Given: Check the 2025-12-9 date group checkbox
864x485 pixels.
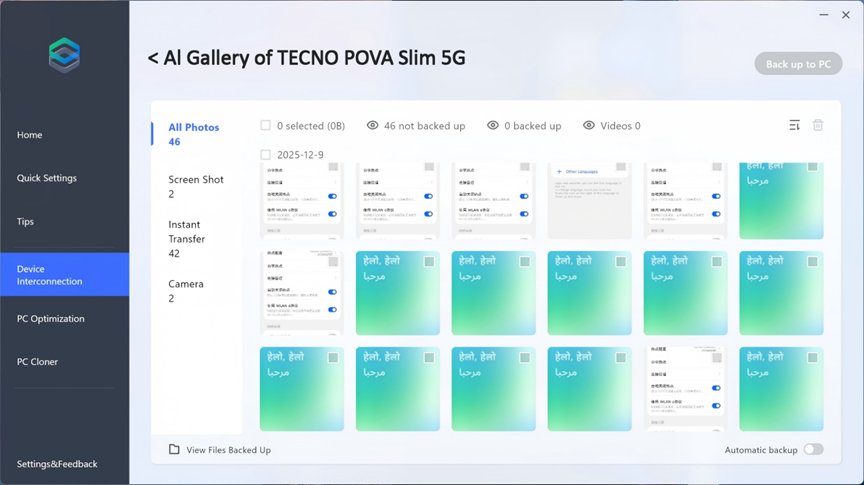Looking at the screenshot, I should tap(265, 155).
